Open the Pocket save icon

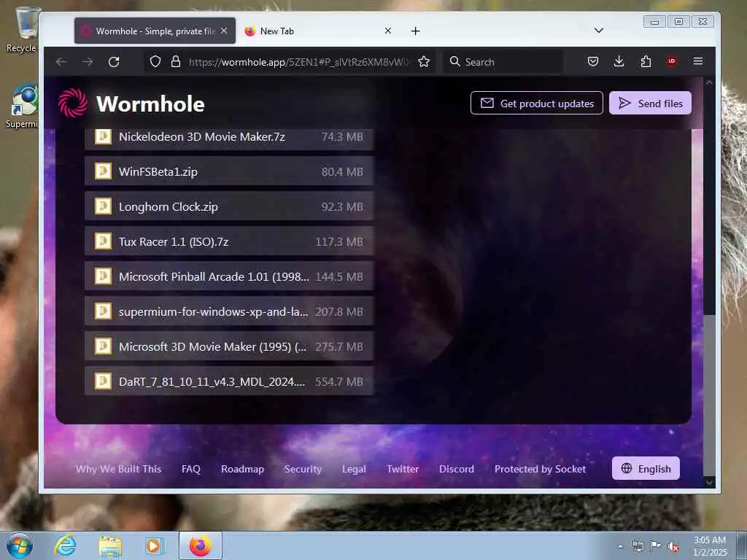pyautogui.click(x=592, y=61)
